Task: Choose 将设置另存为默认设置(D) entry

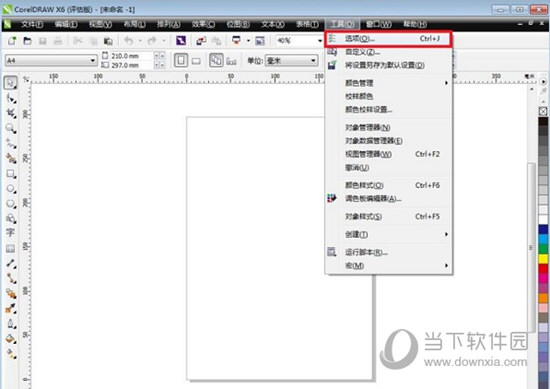Action: [389, 65]
